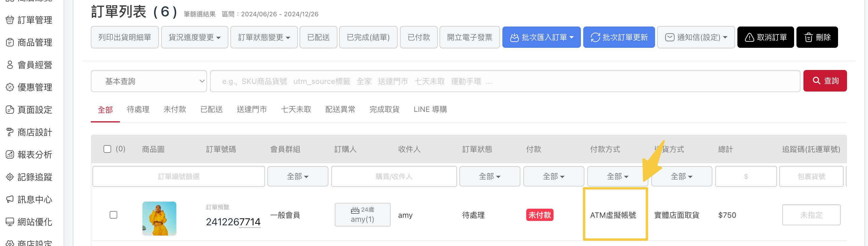This screenshot has height=246, width=868.
Task: Switch to the 已配送 tab
Action: tap(211, 109)
